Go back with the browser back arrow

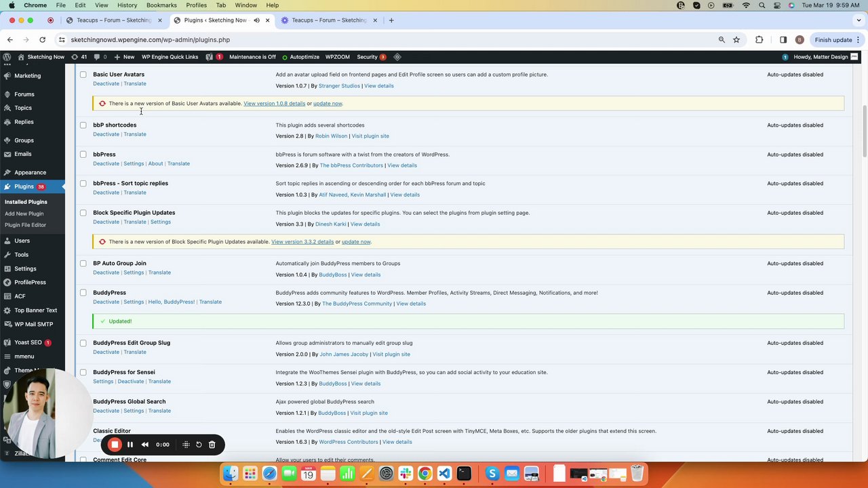tap(10, 40)
